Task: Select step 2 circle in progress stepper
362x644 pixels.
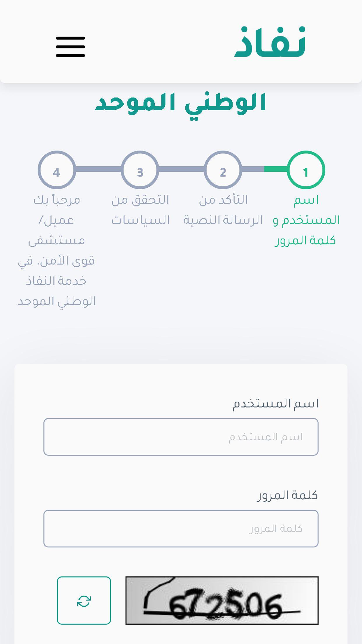Action: (x=223, y=170)
